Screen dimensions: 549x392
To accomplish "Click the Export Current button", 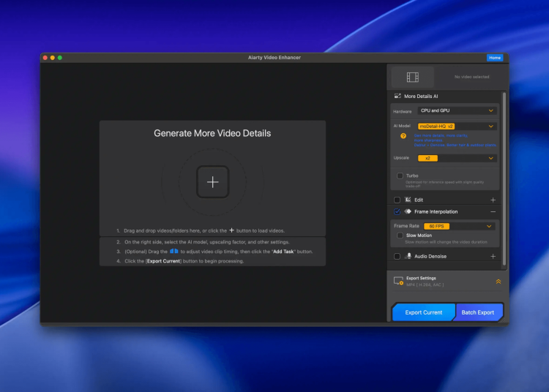I will tap(423, 312).
